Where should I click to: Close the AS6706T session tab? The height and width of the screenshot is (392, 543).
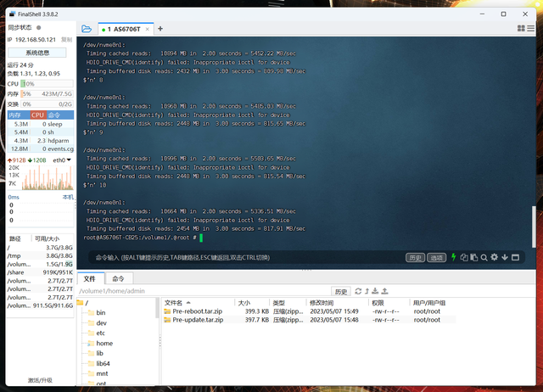(146, 29)
